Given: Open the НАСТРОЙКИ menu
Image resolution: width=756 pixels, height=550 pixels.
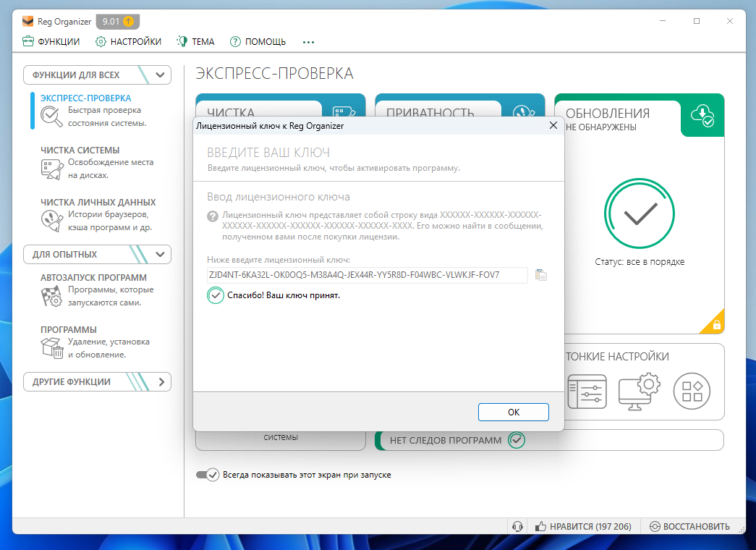Looking at the screenshot, I should click(128, 41).
